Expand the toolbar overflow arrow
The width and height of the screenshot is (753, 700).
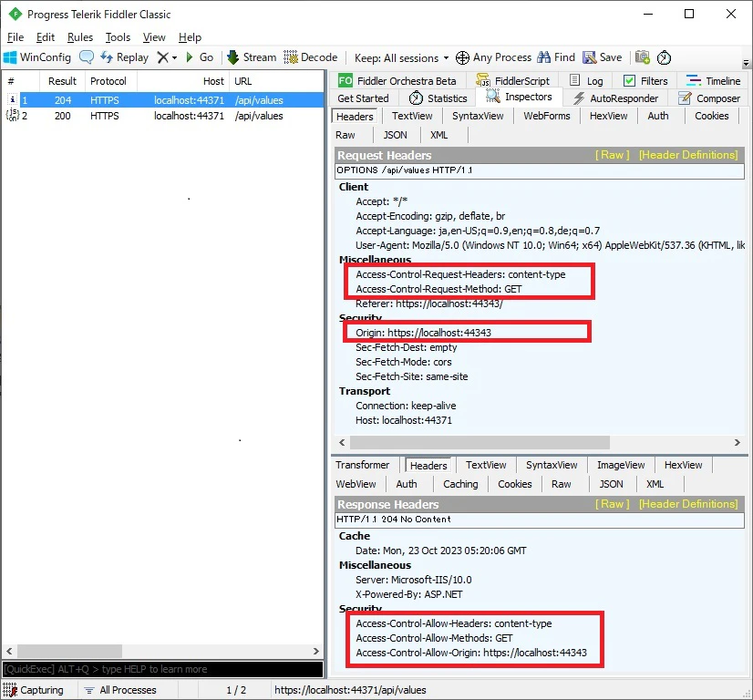pyautogui.click(x=746, y=63)
